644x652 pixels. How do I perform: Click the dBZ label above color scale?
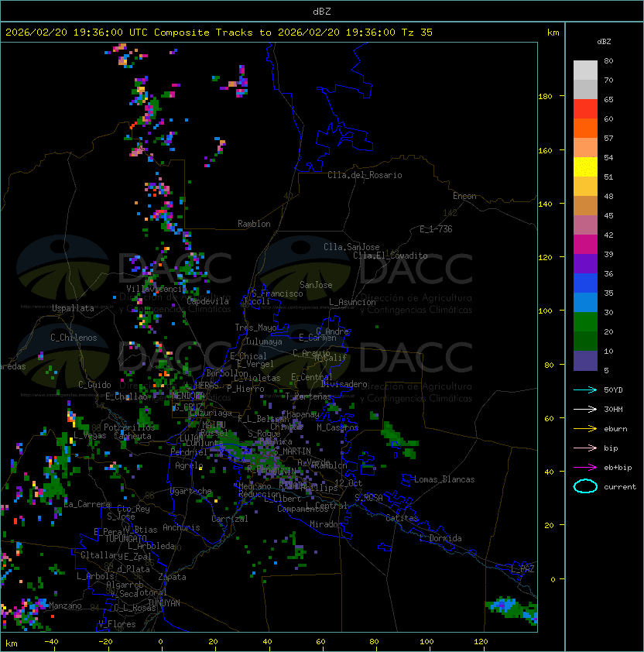pyautogui.click(x=604, y=42)
